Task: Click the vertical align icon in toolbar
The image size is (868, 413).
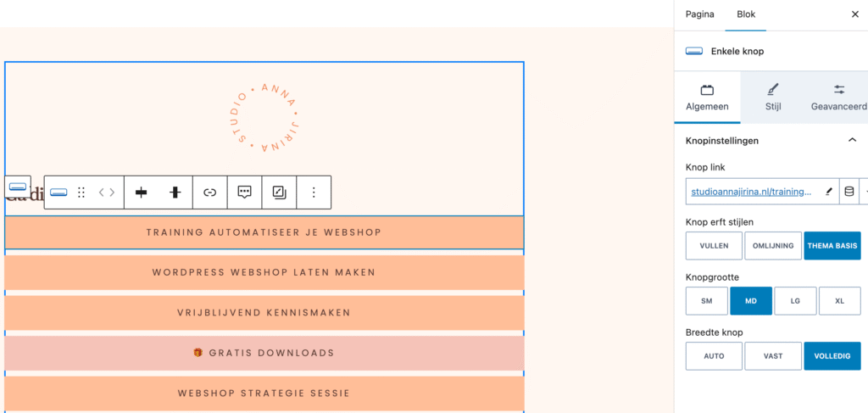Action: coord(175,193)
